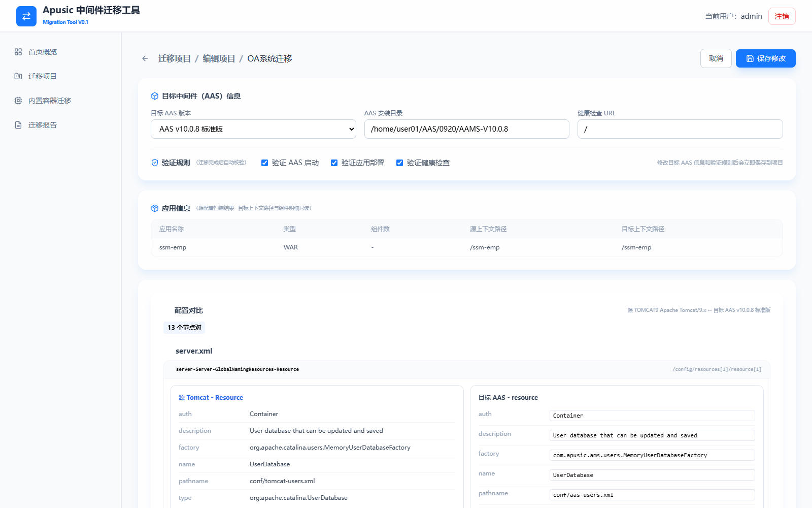This screenshot has width=812, height=508.
Task: Click the 首页概览 grid icon in sidebar
Action: pyautogui.click(x=18, y=52)
